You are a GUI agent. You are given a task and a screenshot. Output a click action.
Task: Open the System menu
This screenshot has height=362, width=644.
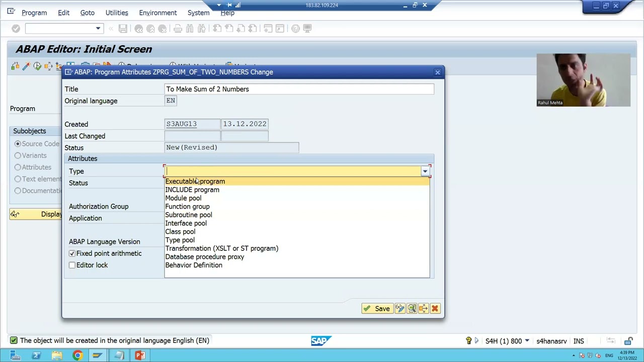pyautogui.click(x=198, y=13)
